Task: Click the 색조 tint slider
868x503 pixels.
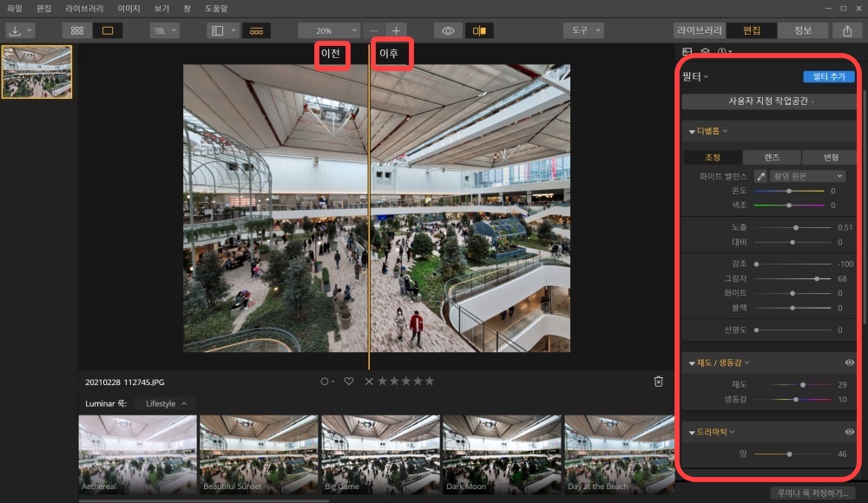Action: pos(789,206)
